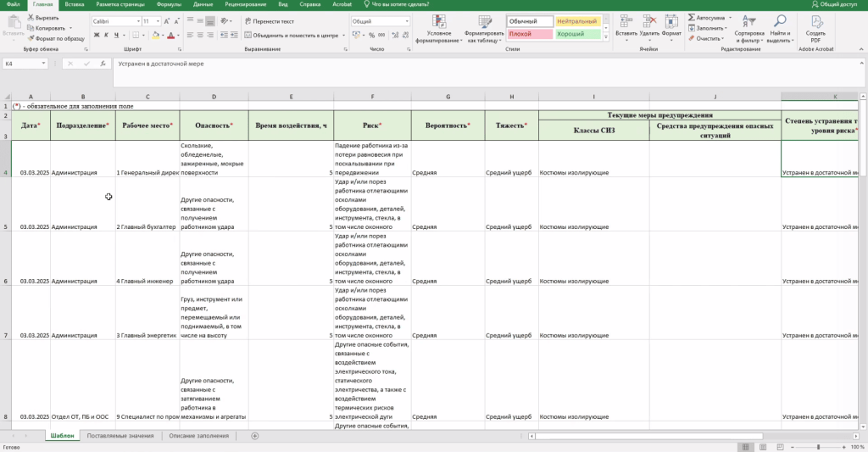868x452 pixels.
Task: Align text to bottom of cell
Action: (x=210, y=21)
